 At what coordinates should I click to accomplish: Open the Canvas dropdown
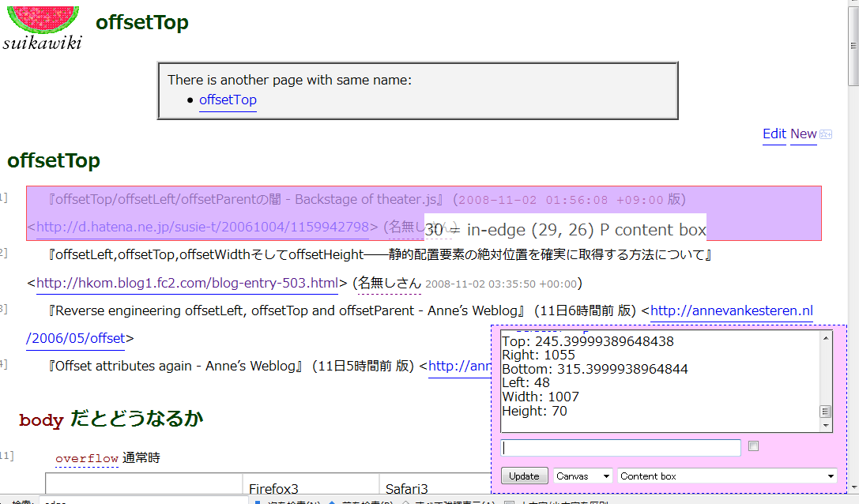click(583, 476)
